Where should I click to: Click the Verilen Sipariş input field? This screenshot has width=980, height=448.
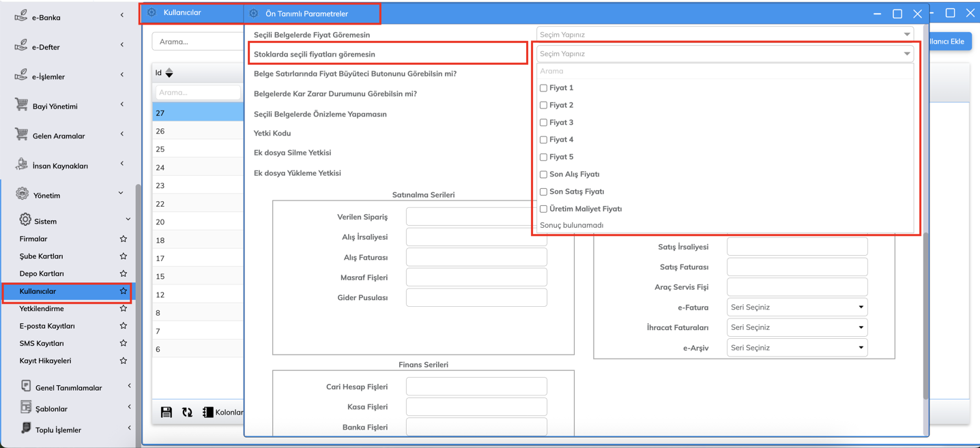click(476, 217)
